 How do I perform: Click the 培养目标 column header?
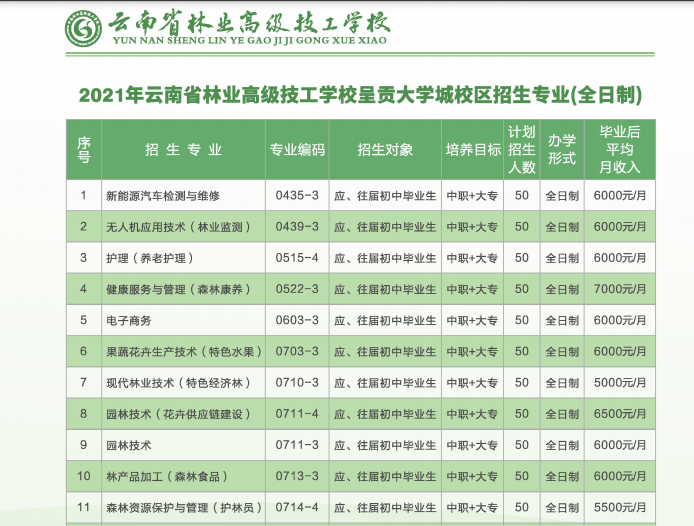pos(473,150)
